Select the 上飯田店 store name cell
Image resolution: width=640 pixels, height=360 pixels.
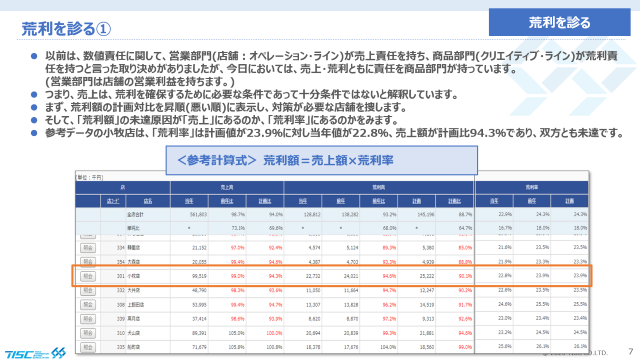coord(135,305)
